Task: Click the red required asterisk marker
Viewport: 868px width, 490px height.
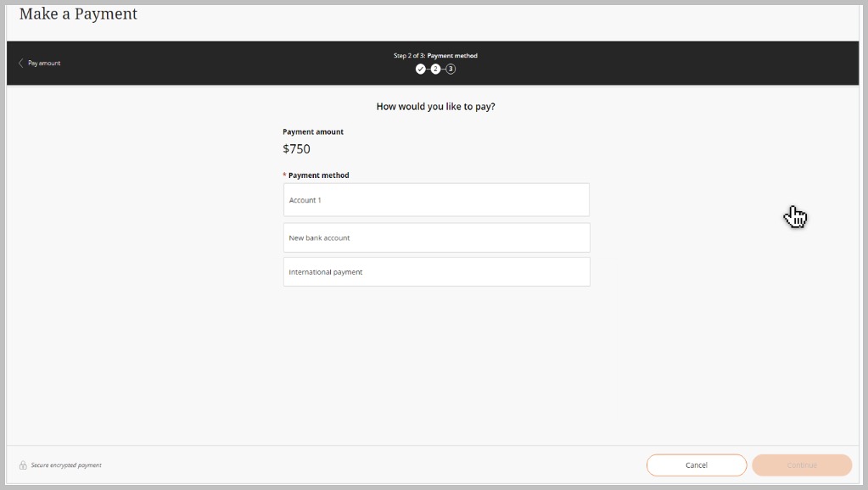Action: 284,175
